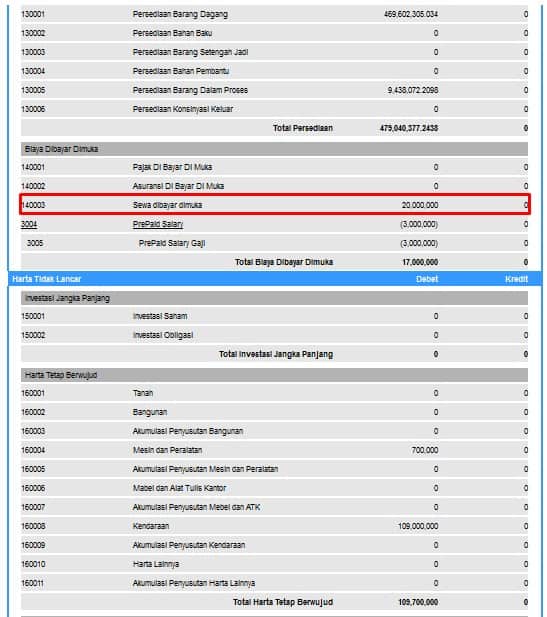Screen dimensions: 547x617
Task: Click Kendaraan amount 109,000,000
Action: 418,526
